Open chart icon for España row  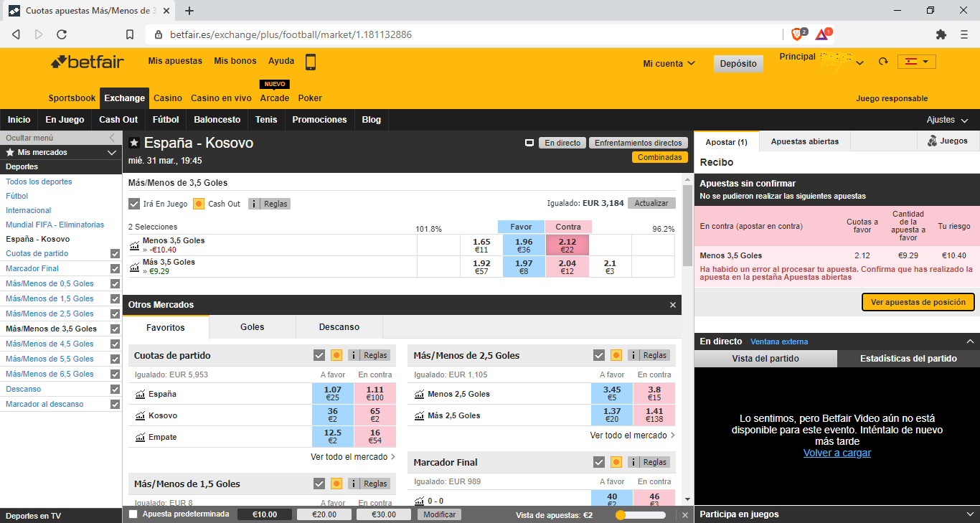pyautogui.click(x=140, y=394)
